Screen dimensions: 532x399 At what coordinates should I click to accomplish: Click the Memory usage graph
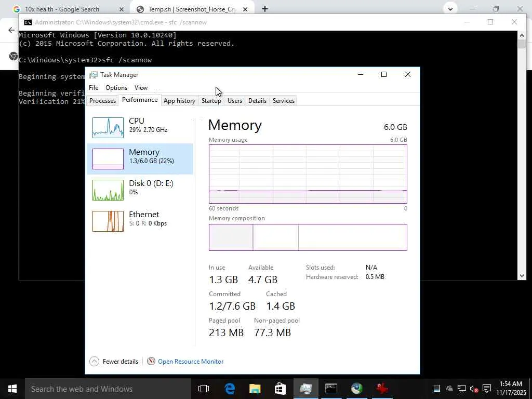[308, 174]
